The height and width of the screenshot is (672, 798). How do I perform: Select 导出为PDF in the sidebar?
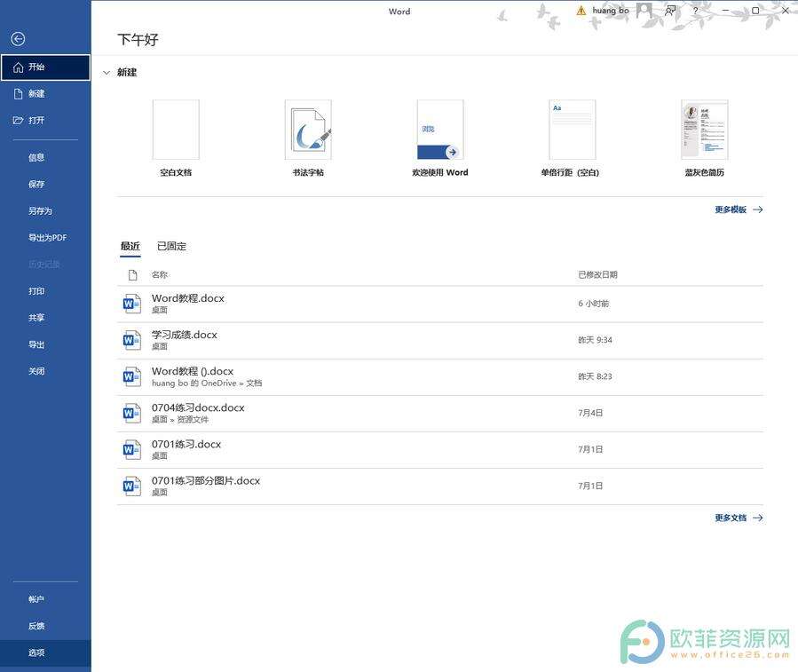tap(47, 238)
